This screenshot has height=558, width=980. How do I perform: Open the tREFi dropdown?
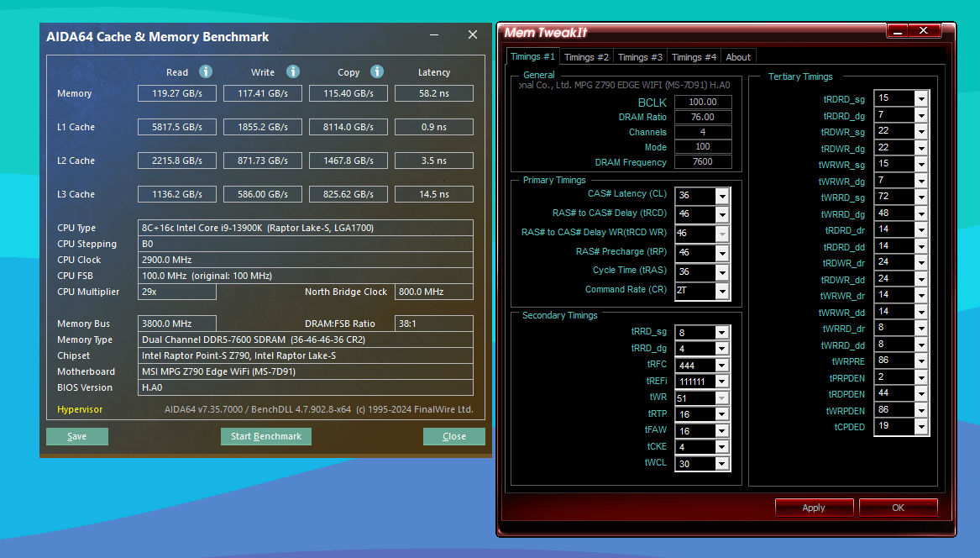[722, 382]
